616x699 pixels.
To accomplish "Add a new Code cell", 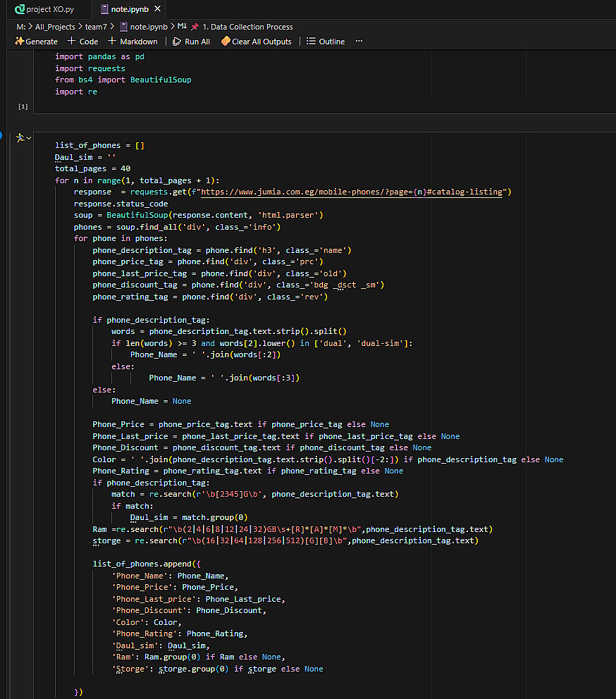I will 82,42.
